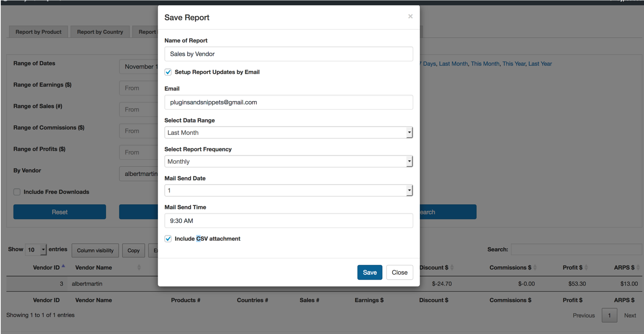644x334 pixels.
Task: Sort by Discount $ column arrows
Action: pos(452,267)
